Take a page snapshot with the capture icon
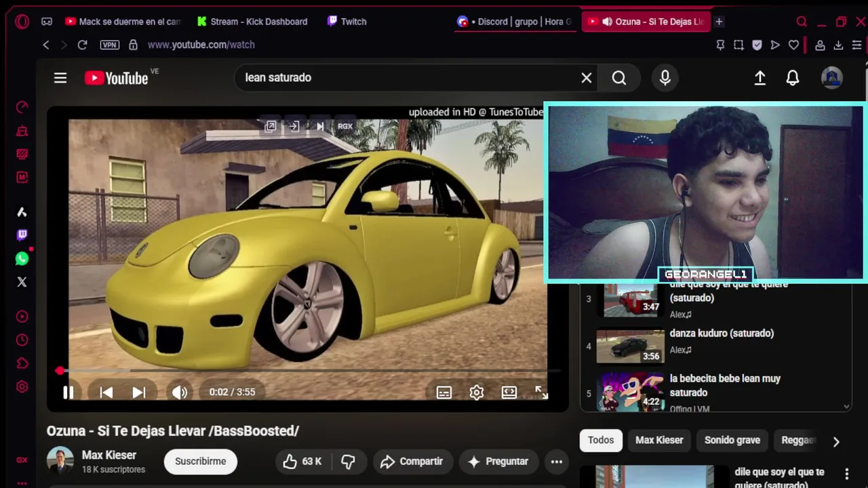The image size is (868, 488). [x=738, y=45]
